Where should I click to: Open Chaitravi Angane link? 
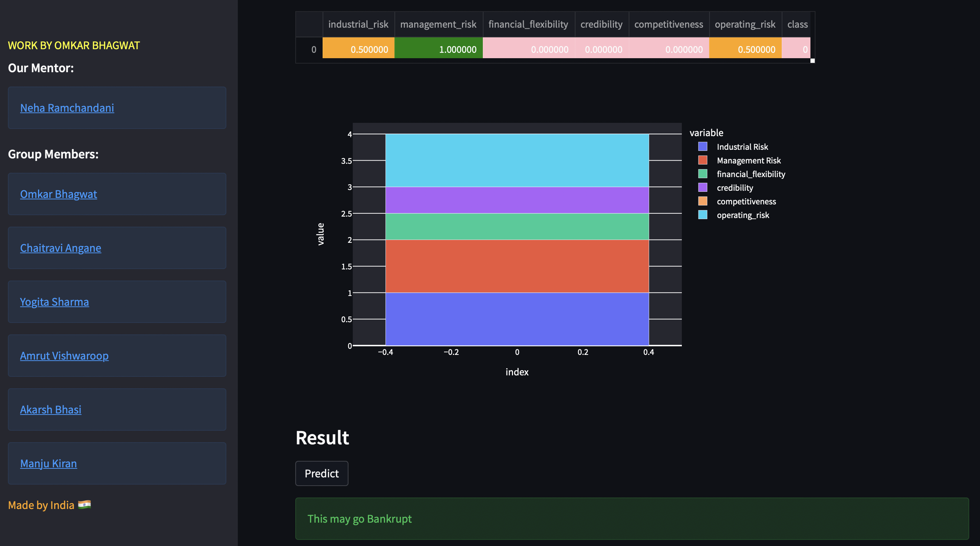pos(60,248)
